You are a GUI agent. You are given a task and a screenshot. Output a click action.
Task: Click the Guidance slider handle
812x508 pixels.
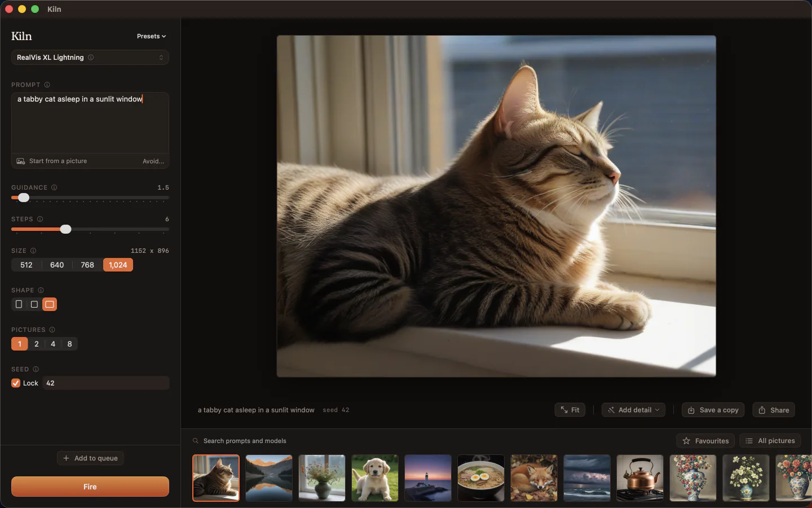click(x=24, y=198)
